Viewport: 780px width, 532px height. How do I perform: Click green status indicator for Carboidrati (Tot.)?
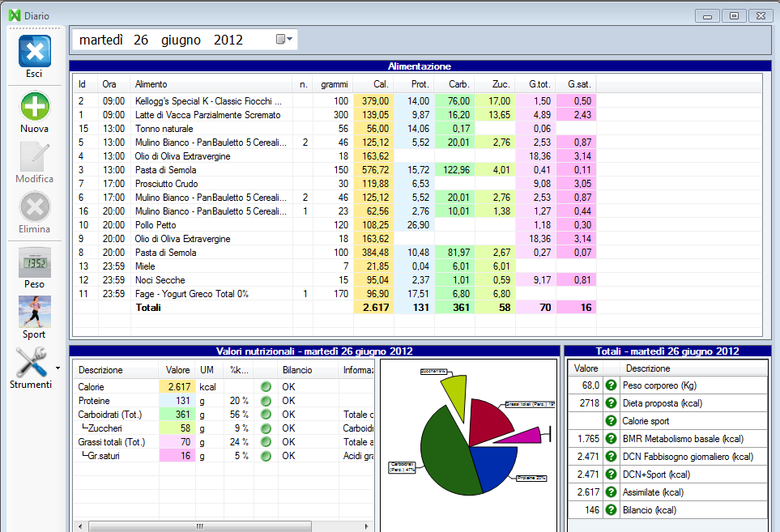pos(266,414)
